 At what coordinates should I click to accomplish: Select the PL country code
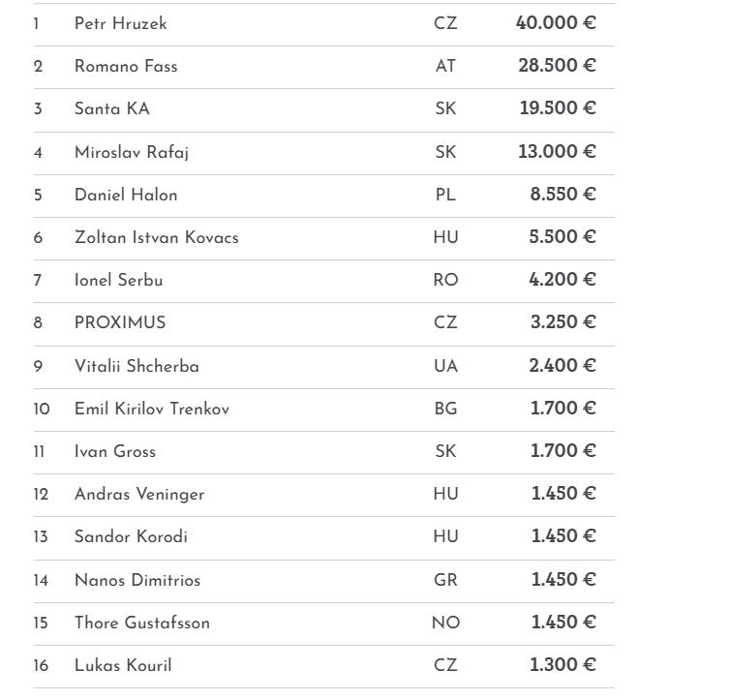point(445,195)
